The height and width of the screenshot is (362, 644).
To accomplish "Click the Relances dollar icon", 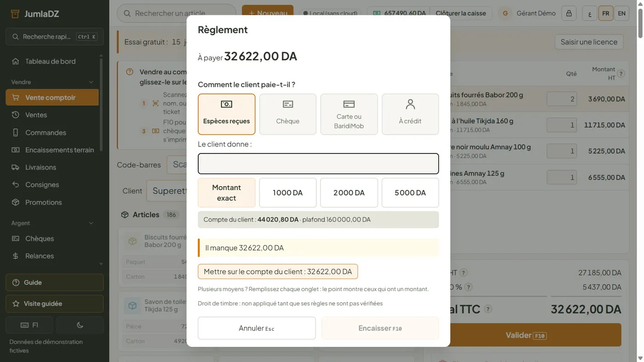I will [16, 256].
